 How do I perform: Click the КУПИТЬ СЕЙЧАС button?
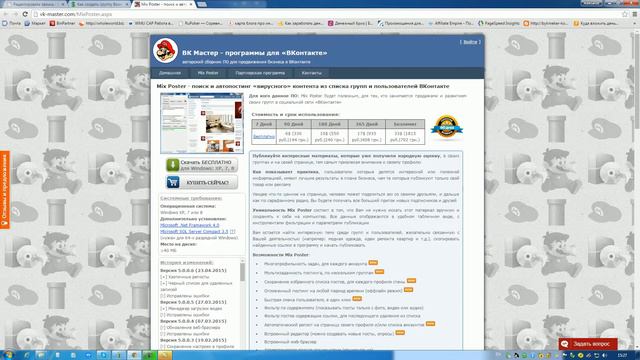click(x=202, y=182)
